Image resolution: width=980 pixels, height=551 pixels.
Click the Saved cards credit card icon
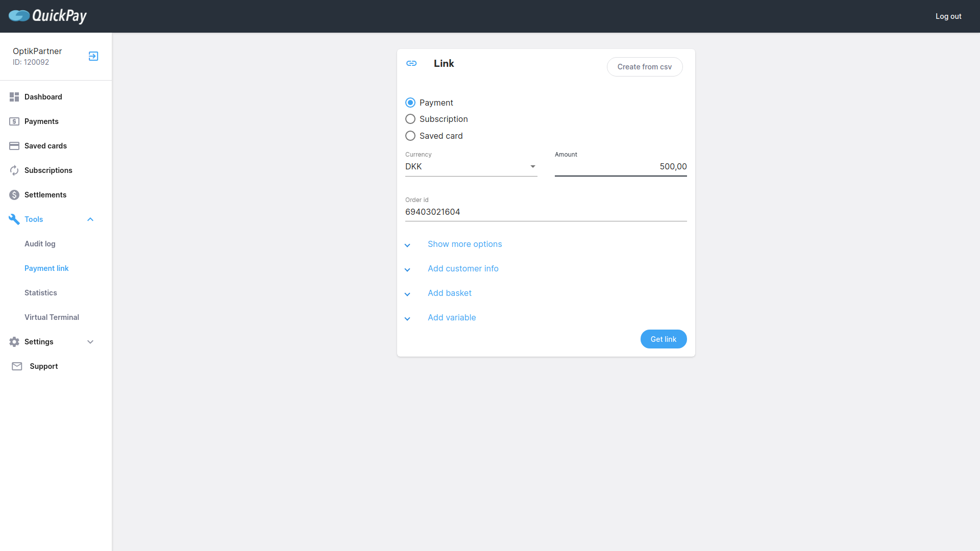pos(14,146)
